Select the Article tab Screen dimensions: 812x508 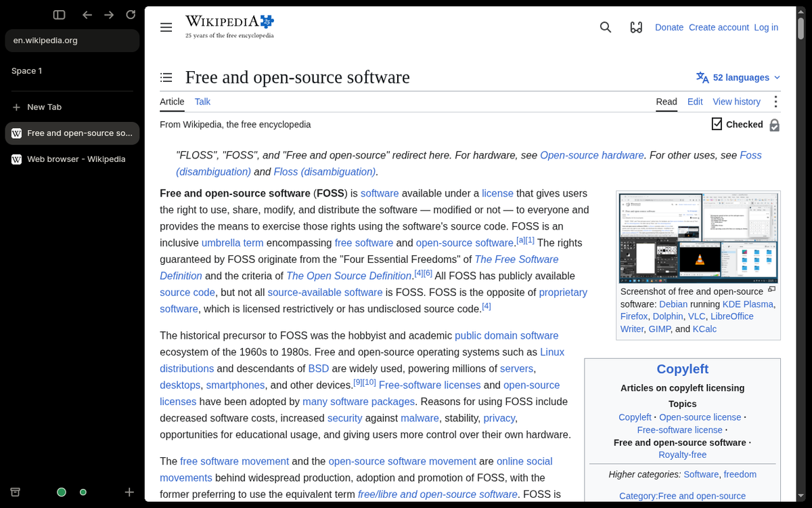pyautogui.click(x=172, y=102)
